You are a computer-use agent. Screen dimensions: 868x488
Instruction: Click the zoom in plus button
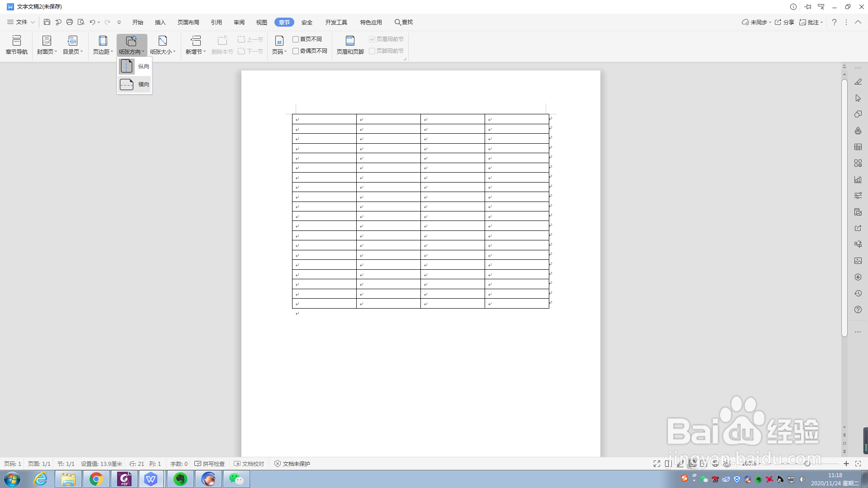(846, 464)
